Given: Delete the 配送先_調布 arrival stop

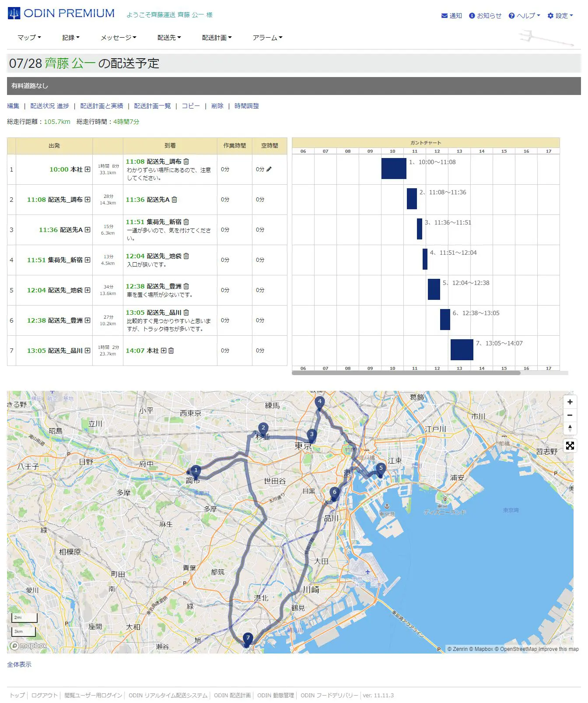Looking at the screenshot, I should (186, 162).
